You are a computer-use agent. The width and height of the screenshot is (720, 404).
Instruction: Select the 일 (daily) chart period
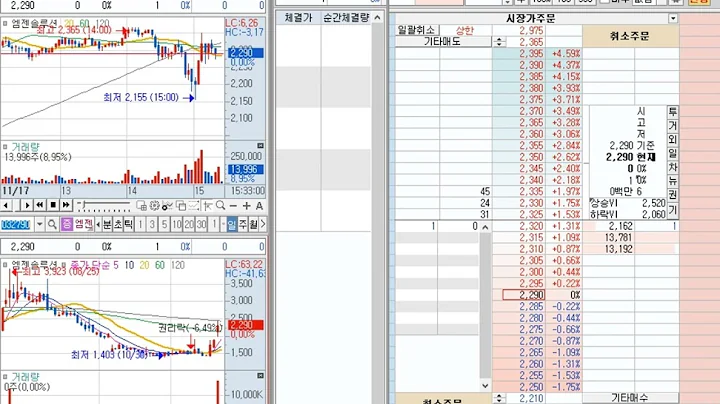coord(231,224)
